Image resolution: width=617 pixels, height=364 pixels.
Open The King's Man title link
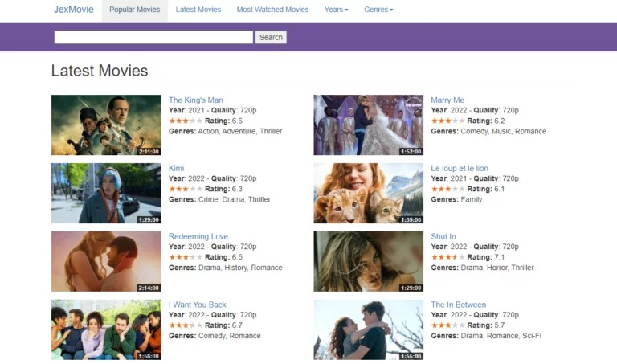(195, 100)
